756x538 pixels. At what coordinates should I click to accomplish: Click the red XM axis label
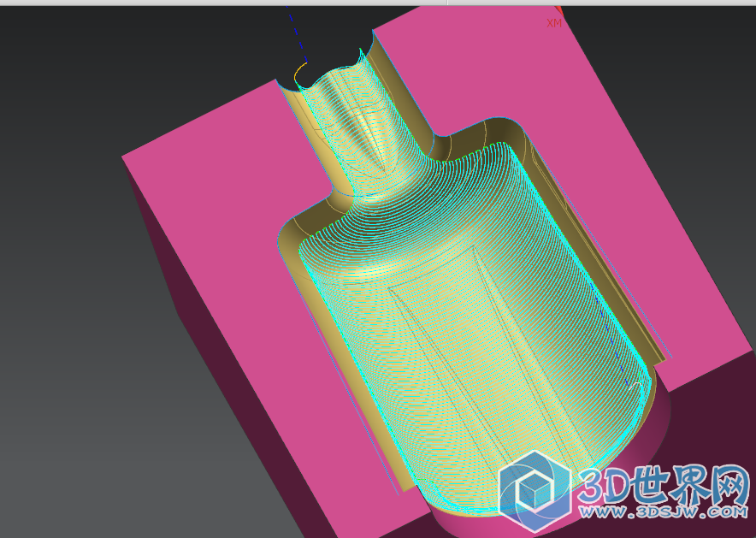point(554,23)
